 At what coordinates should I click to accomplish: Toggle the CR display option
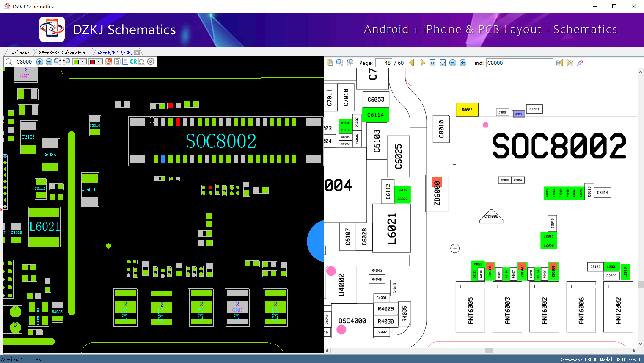pyautogui.click(x=133, y=62)
